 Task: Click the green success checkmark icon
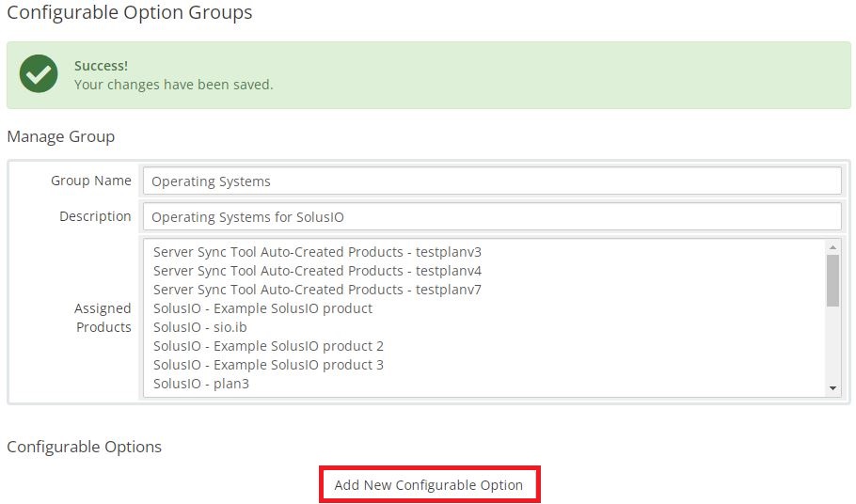pyautogui.click(x=39, y=74)
